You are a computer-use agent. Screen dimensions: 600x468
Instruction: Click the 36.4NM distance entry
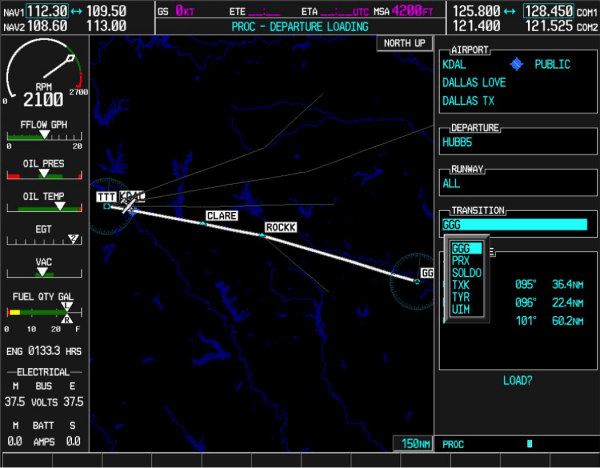(x=567, y=284)
